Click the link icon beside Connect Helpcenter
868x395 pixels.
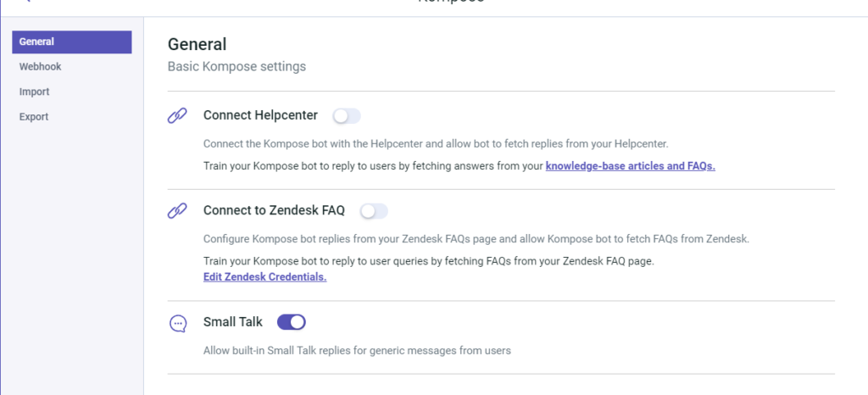[x=177, y=116]
